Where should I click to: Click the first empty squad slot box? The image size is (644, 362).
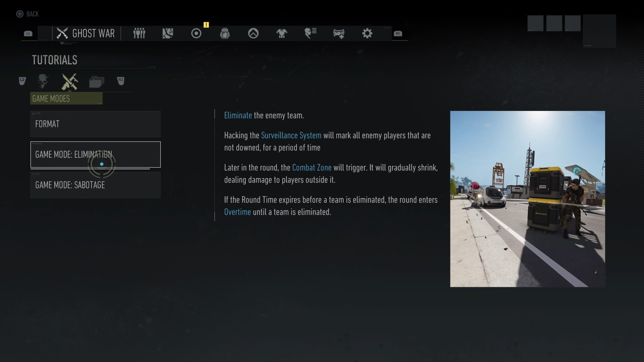(535, 23)
